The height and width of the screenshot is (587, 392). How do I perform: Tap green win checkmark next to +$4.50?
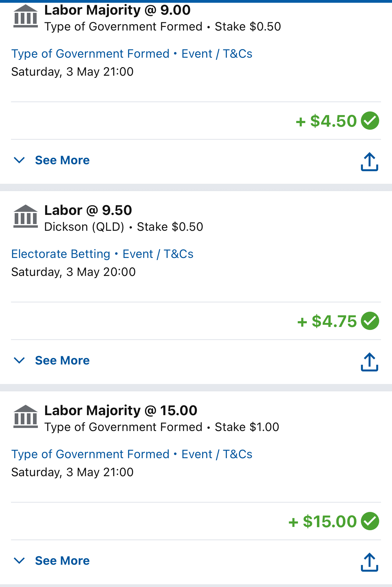click(370, 121)
